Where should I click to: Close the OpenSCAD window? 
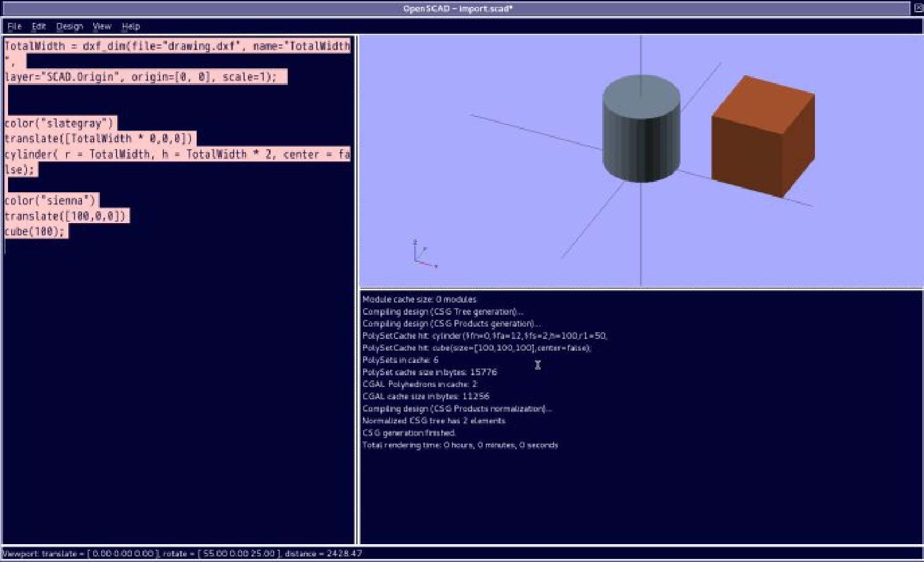(918, 8)
